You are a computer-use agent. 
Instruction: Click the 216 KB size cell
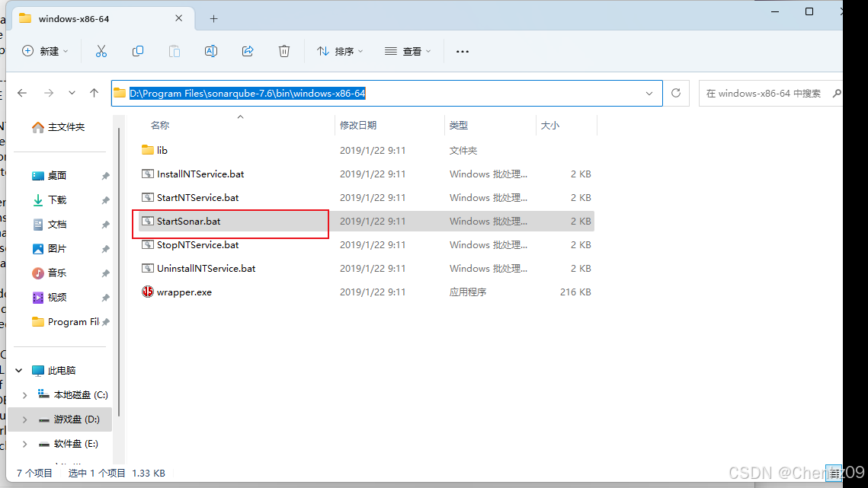[575, 292]
